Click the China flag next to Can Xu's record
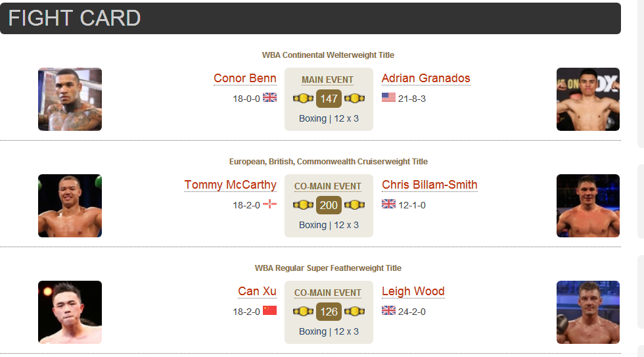 click(269, 310)
